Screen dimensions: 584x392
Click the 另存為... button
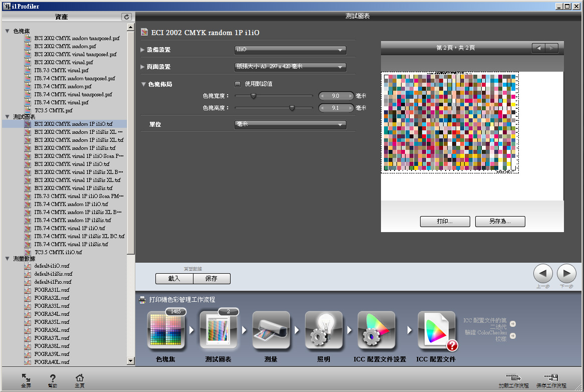(500, 222)
